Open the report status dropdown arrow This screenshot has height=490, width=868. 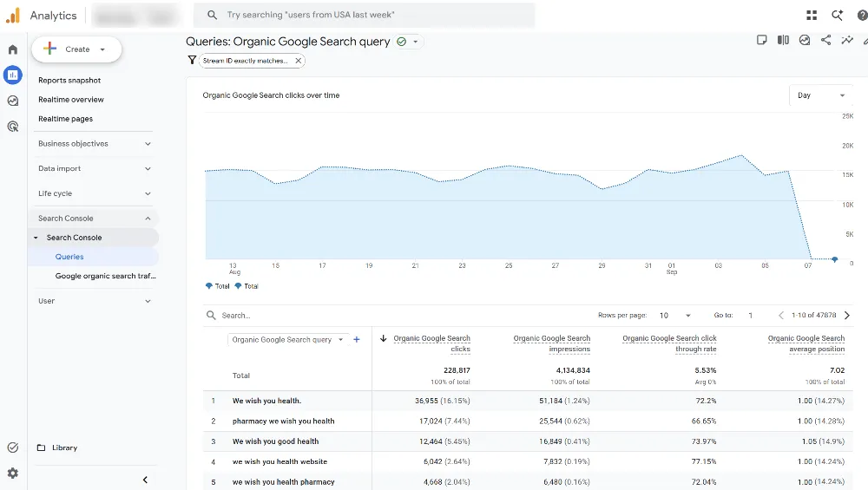[x=415, y=42]
